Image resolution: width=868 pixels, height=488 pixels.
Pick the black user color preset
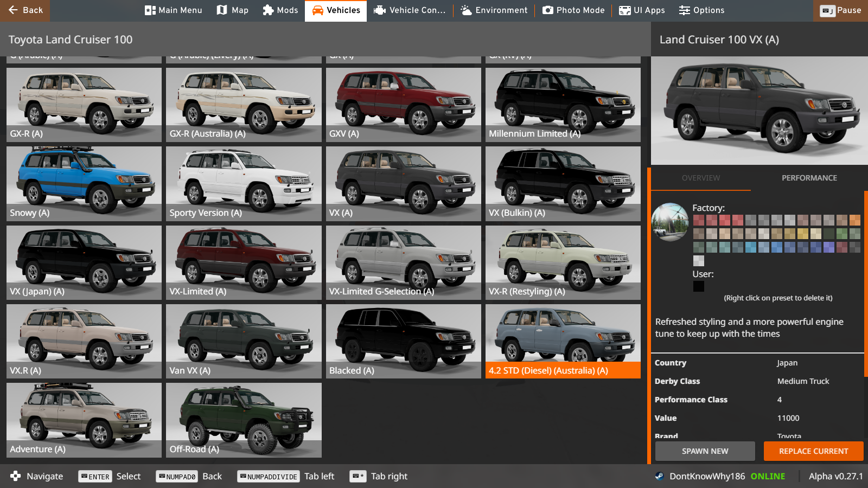699,286
